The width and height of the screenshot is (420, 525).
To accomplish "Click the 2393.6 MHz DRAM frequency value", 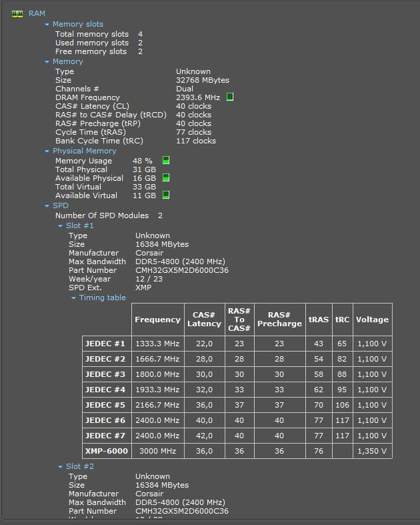I will 198,98.
